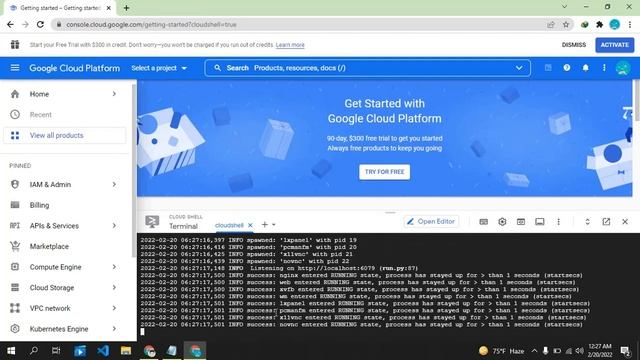Reload the page

[40, 24]
